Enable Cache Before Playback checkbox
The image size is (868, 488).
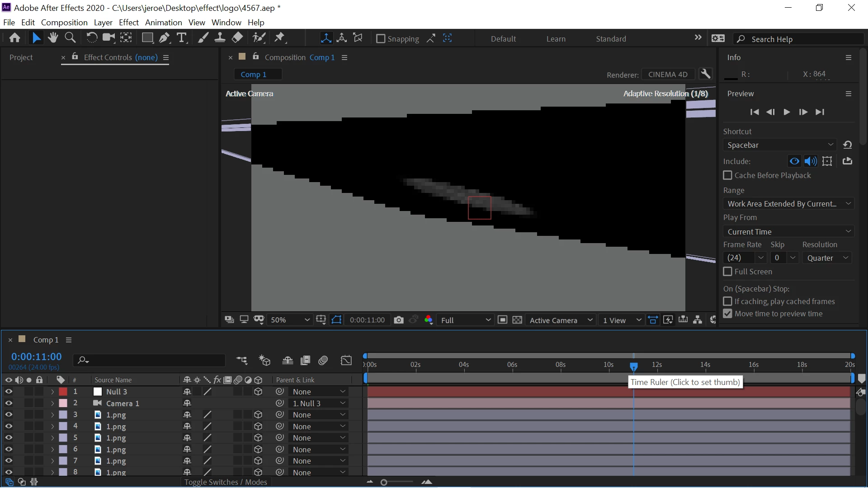pos(727,175)
